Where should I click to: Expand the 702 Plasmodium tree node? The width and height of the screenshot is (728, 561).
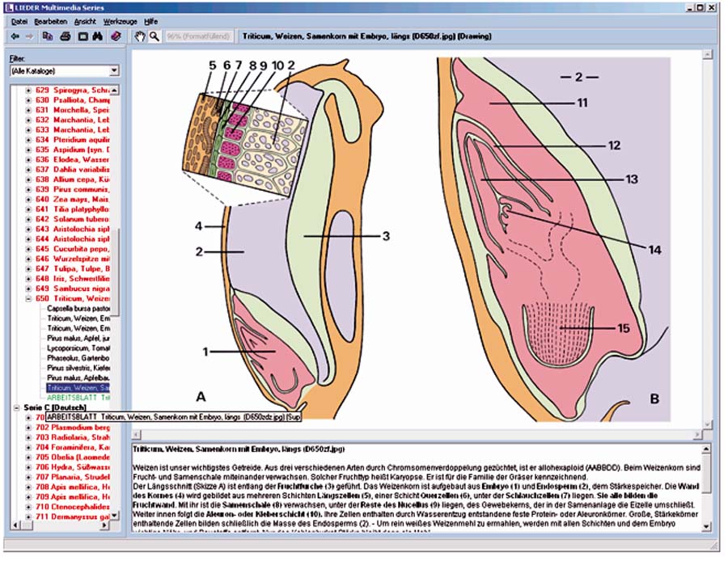coord(29,427)
